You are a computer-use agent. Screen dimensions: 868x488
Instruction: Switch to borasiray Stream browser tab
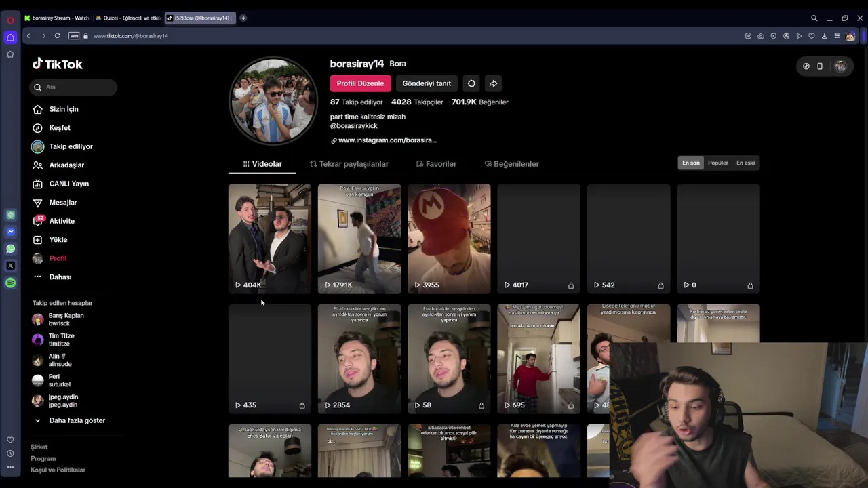56,18
